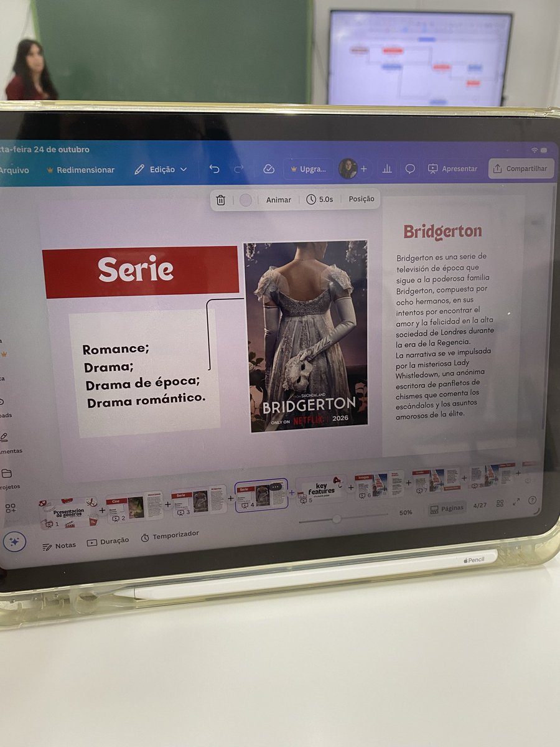
Task: Add page between pages 2 and 3
Action: point(167,504)
